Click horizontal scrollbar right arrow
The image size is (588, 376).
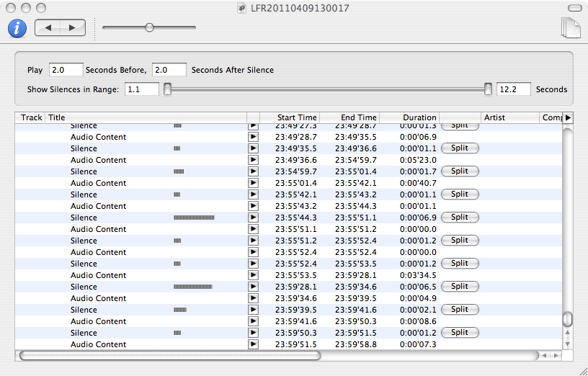pos(556,356)
